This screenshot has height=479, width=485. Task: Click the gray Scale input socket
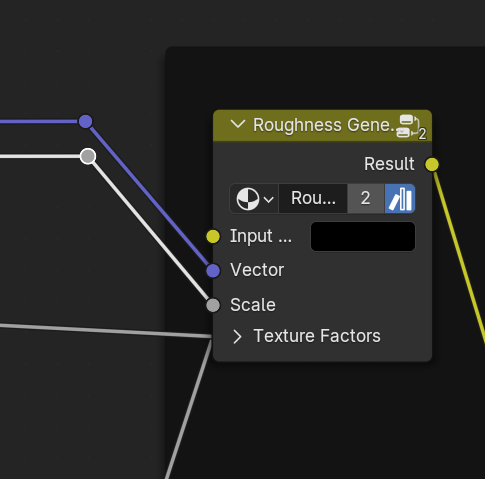point(213,305)
